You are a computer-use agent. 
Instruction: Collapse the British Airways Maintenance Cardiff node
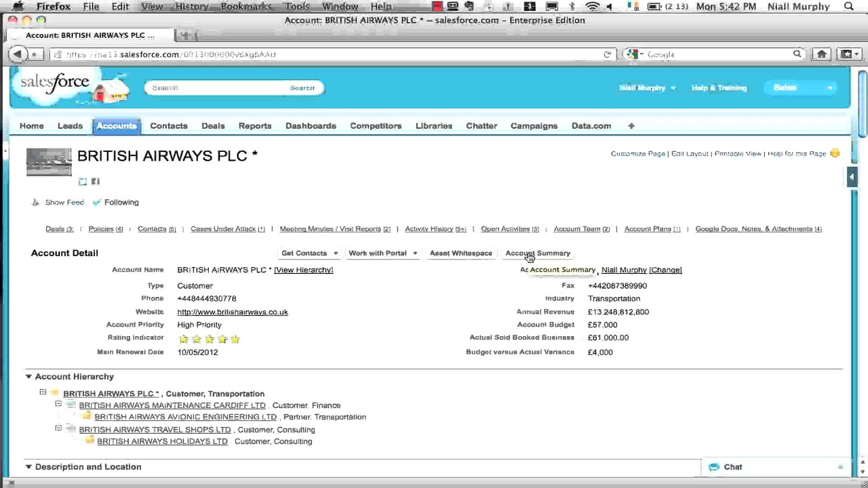pyautogui.click(x=58, y=404)
